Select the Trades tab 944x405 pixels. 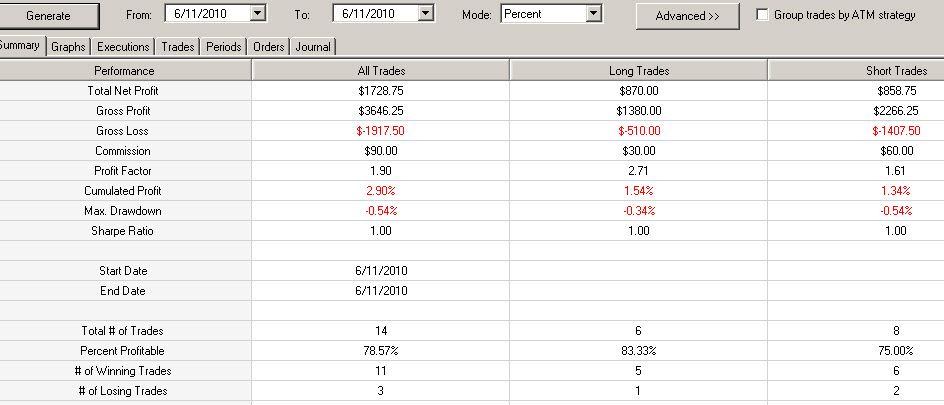[x=178, y=46]
